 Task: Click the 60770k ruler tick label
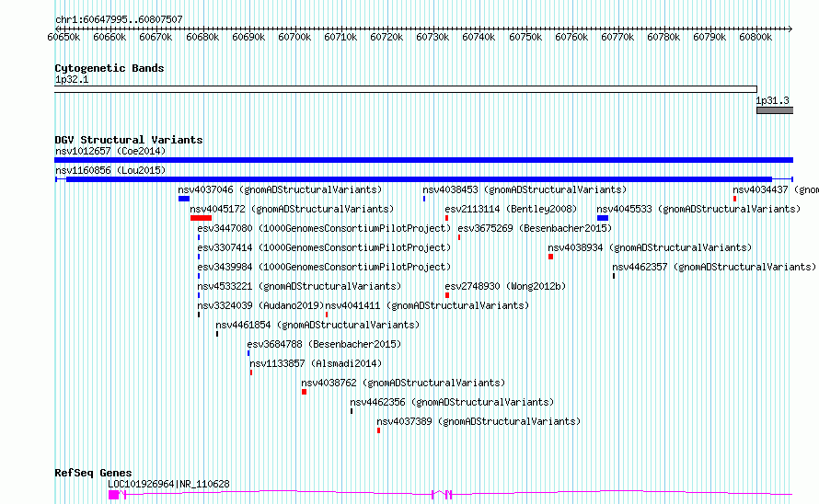[x=617, y=38]
